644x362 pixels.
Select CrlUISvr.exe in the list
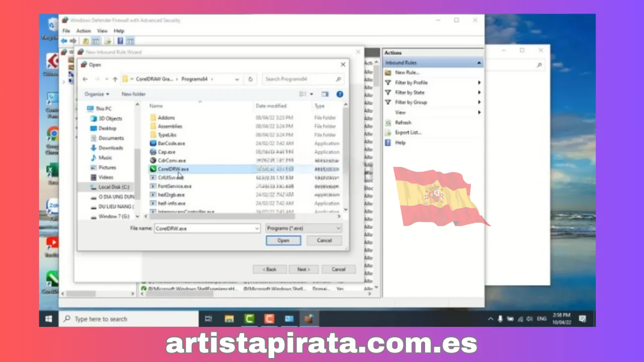tap(171, 177)
